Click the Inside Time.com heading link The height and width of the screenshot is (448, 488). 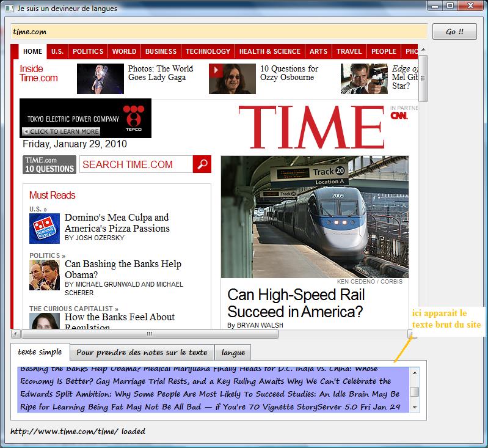tap(38, 73)
